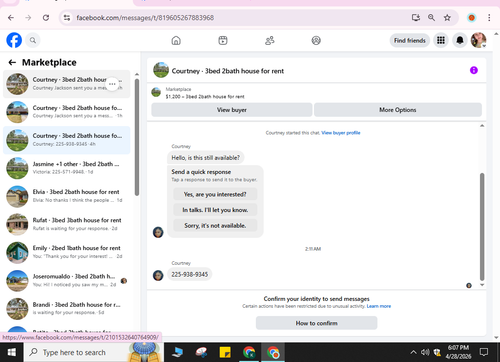Bookmark this page with star icon
The height and width of the screenshot is (362, 500).
pyautogui.click(x=447, y=18)
